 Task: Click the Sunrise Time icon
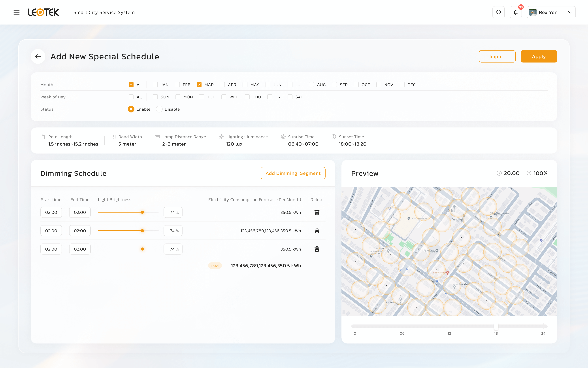(x=283, y=137)
